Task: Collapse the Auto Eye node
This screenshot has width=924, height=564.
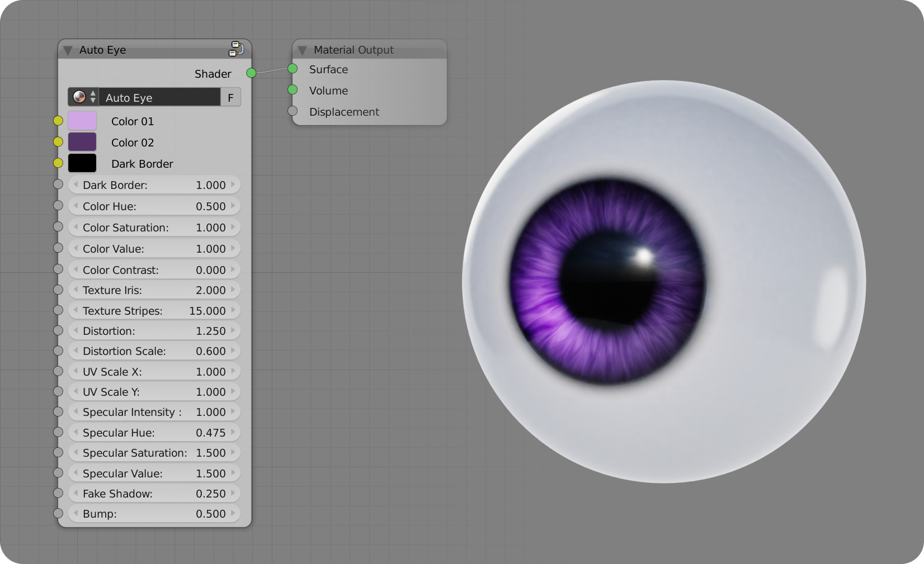Action: (68, 50)
